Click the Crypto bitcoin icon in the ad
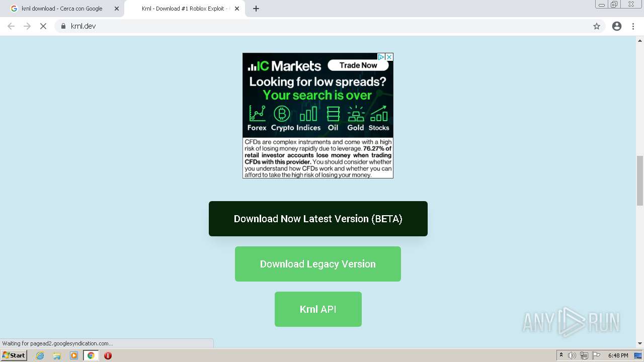This screenshot has height=362, width=644. [x=282, y=114]
